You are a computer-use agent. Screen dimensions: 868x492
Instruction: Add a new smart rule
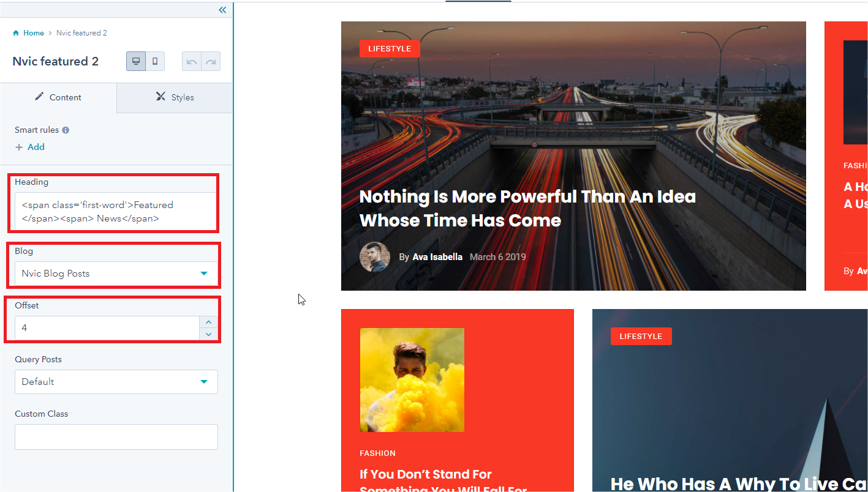pos(30,147)
